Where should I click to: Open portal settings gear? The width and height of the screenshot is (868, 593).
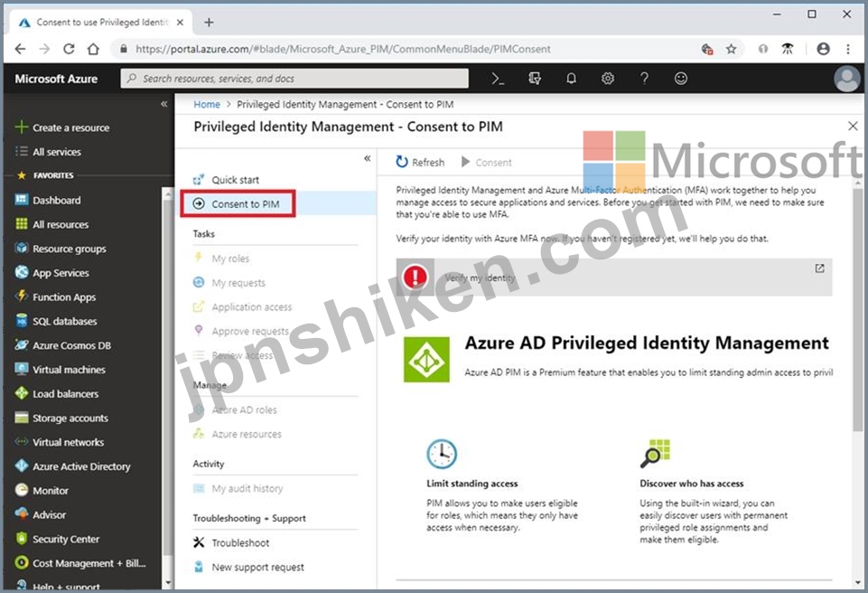point(607,79)
